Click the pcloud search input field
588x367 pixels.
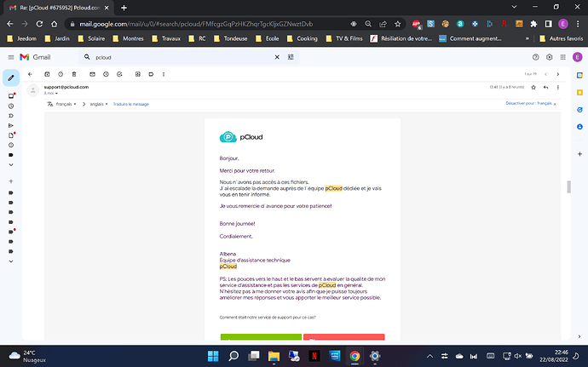tap(182, 57)
